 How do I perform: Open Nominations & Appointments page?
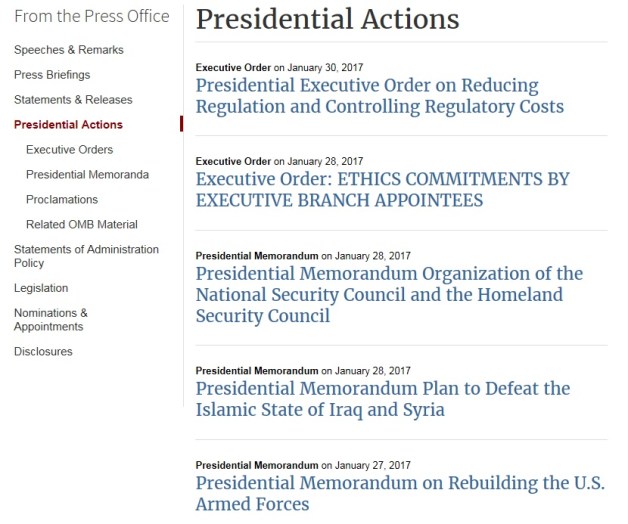coord(51,320)
